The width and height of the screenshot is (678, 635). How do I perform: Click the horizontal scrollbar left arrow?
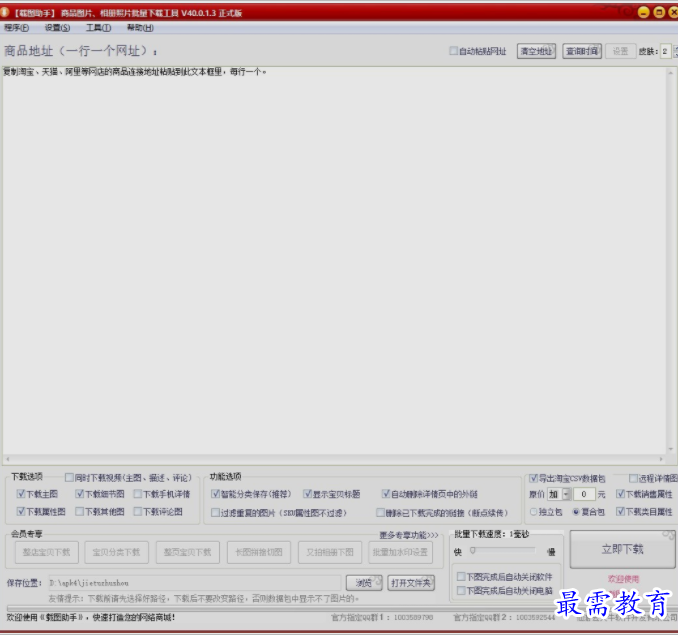(x=7, y=459)
